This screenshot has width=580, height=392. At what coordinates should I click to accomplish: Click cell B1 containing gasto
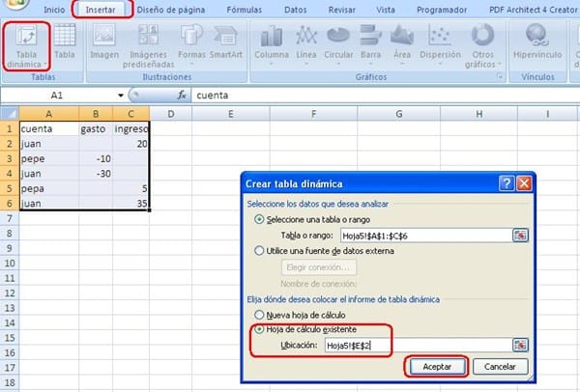click(x=96, y=128)
